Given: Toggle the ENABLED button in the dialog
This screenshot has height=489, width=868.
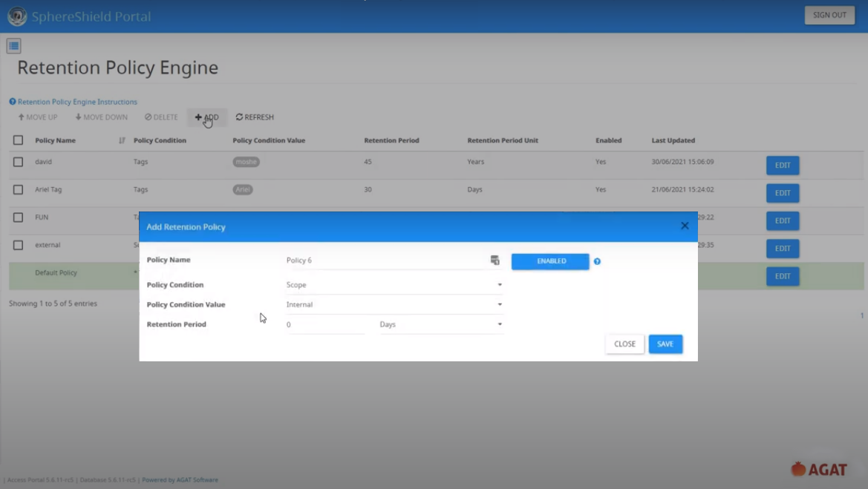Looking at the screenshot, I should coord(550,261).
